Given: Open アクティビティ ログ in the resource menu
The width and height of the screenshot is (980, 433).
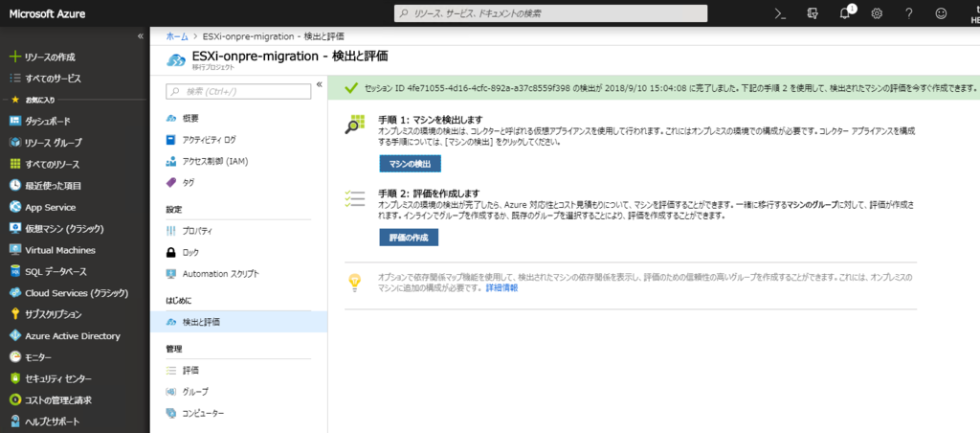Looking at the screenshot, I should pyautogui.click(x=209, y=140).
